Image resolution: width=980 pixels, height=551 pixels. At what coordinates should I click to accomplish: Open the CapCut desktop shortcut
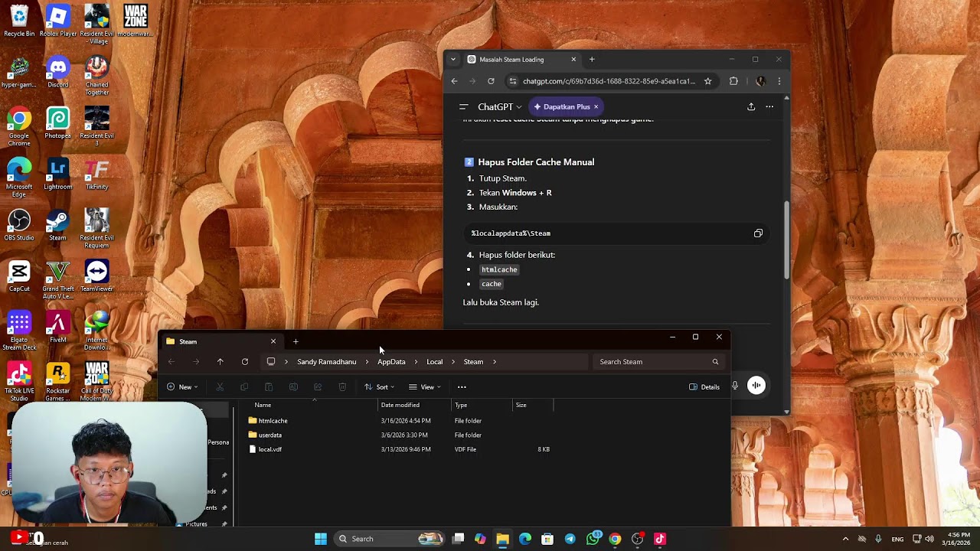click(19, 276)
